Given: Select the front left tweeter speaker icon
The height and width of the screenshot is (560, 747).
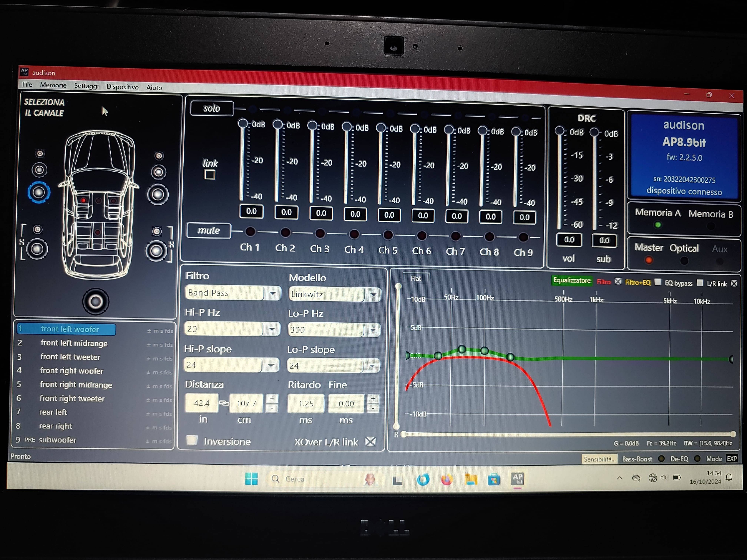Looking at the screenshot, I should [40, 154].
